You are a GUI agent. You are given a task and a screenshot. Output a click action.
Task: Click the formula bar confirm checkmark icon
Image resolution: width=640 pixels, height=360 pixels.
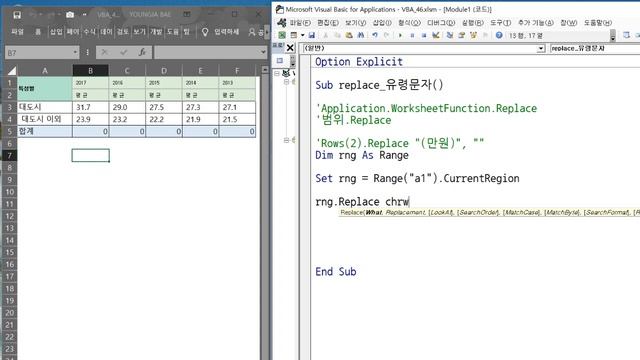point(123,52)
